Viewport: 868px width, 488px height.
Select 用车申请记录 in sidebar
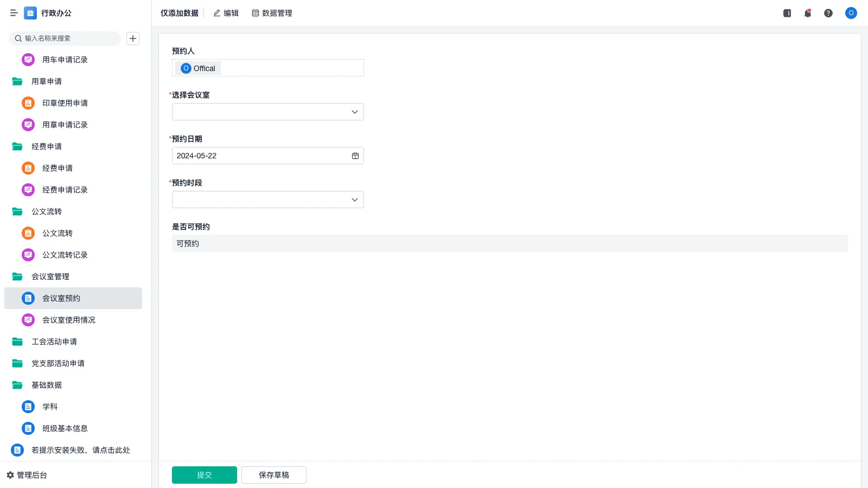click(x=73, y=60)
